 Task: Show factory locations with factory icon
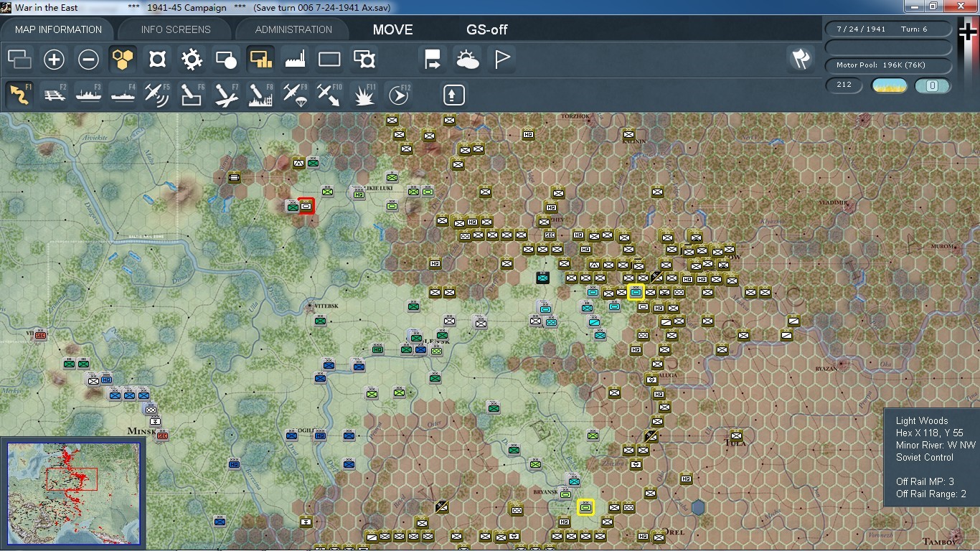(295, 59)
